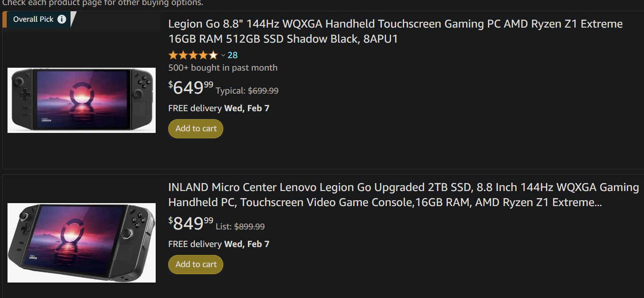Image resolution: width=644 pixels, height=298 pixels.
Task: Expand the rating breakdown chevron
Action: [x=223, y=55]
